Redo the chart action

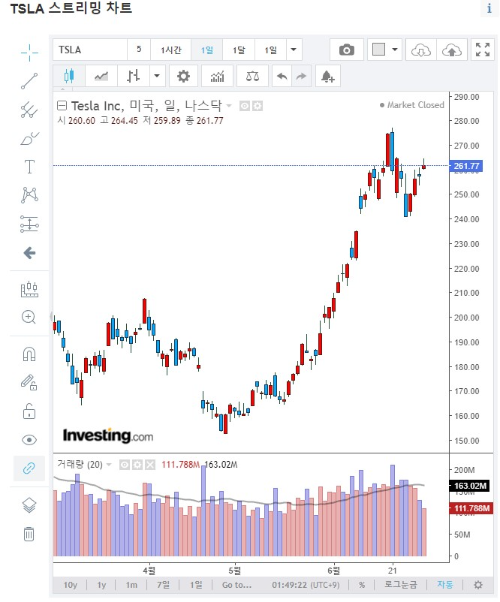click(x=301, y=76)
